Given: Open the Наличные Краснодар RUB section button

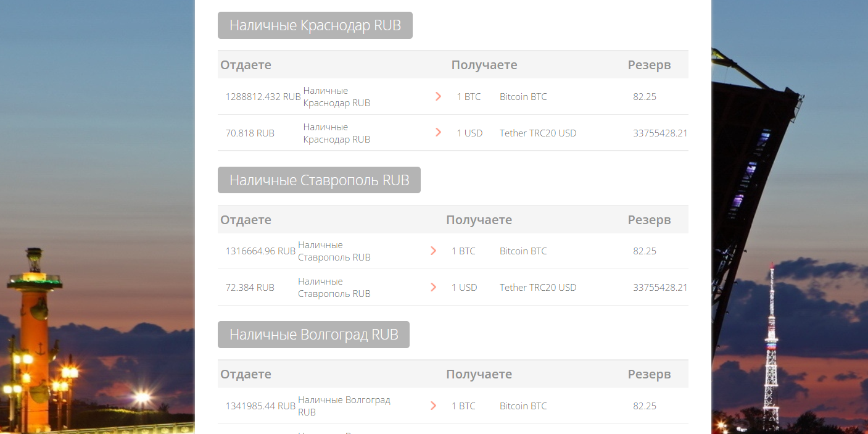Looking at the screenshot, I should 315,25.
